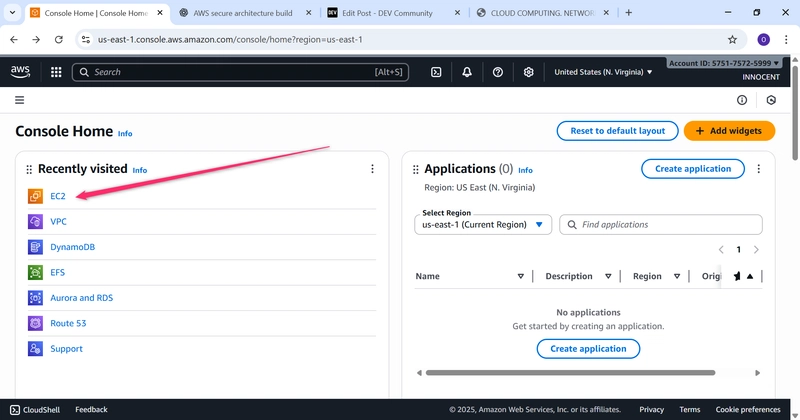
Task: Click Info link next to Recently visited
Action: [x=140, y=170]
